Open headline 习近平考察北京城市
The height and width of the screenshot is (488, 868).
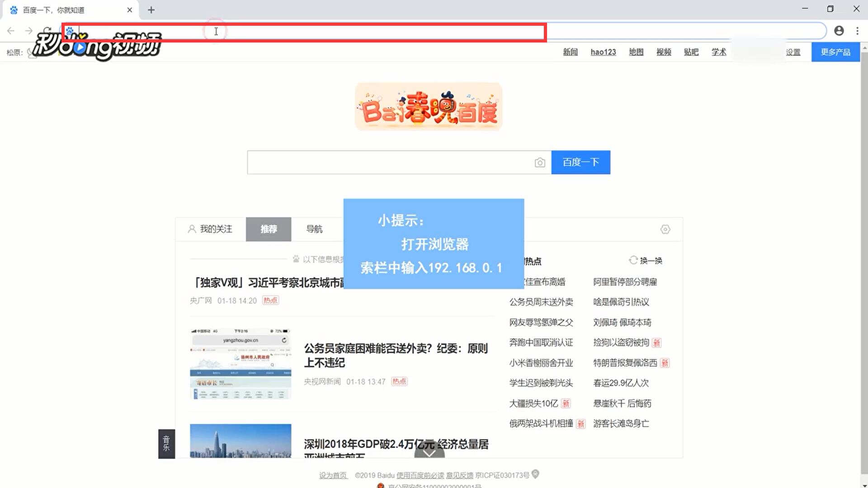point(268,282)
